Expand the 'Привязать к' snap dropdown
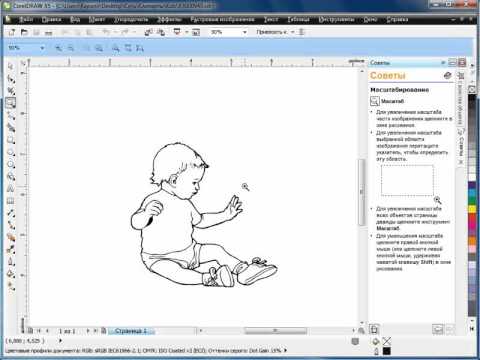The width and height of the screenshot is (480, 360). coord(292,32)
